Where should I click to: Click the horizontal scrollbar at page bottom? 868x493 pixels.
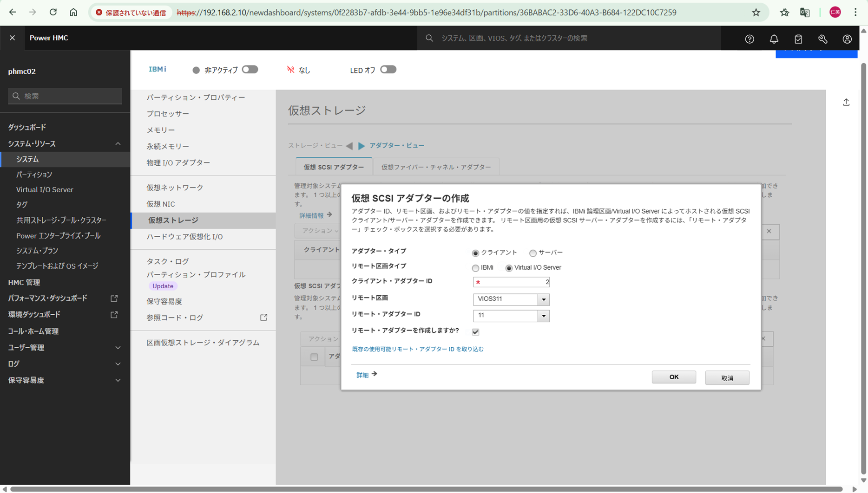pos(426,489)
